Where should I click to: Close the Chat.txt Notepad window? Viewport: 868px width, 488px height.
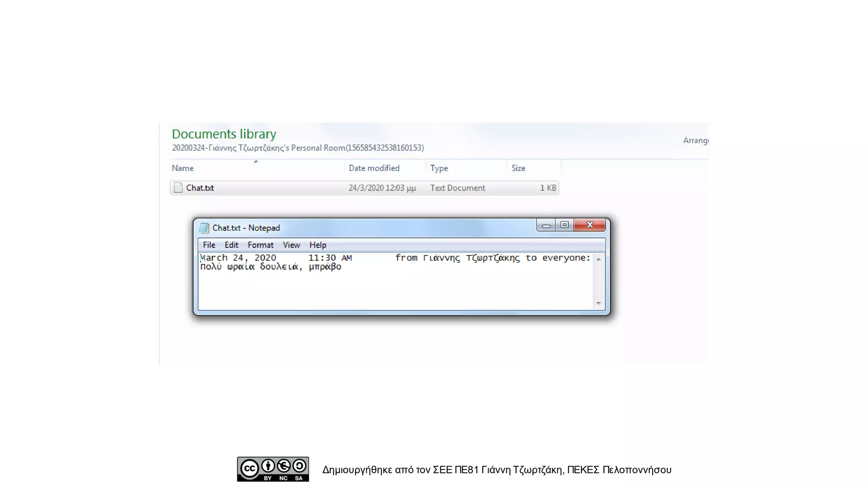(590, 225)
